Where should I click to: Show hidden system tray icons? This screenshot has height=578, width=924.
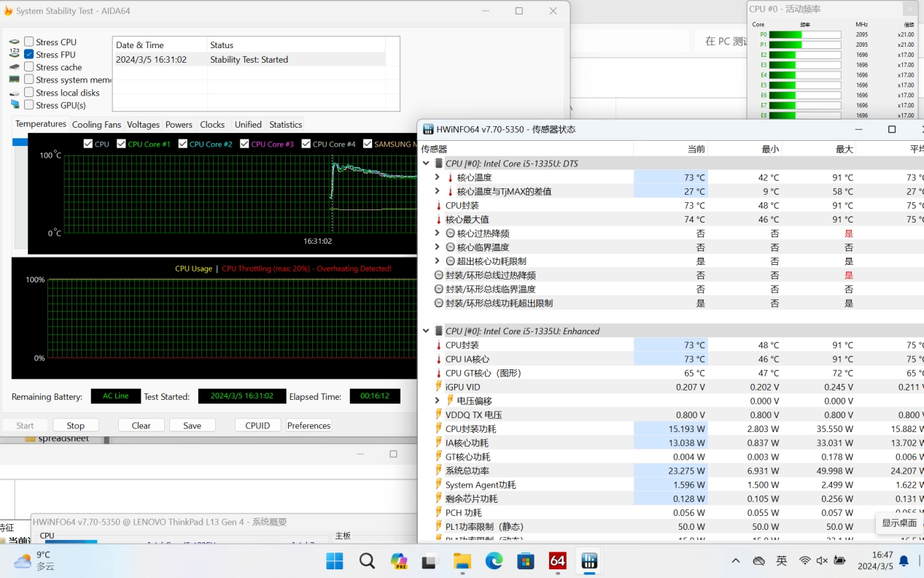(735, 560)
